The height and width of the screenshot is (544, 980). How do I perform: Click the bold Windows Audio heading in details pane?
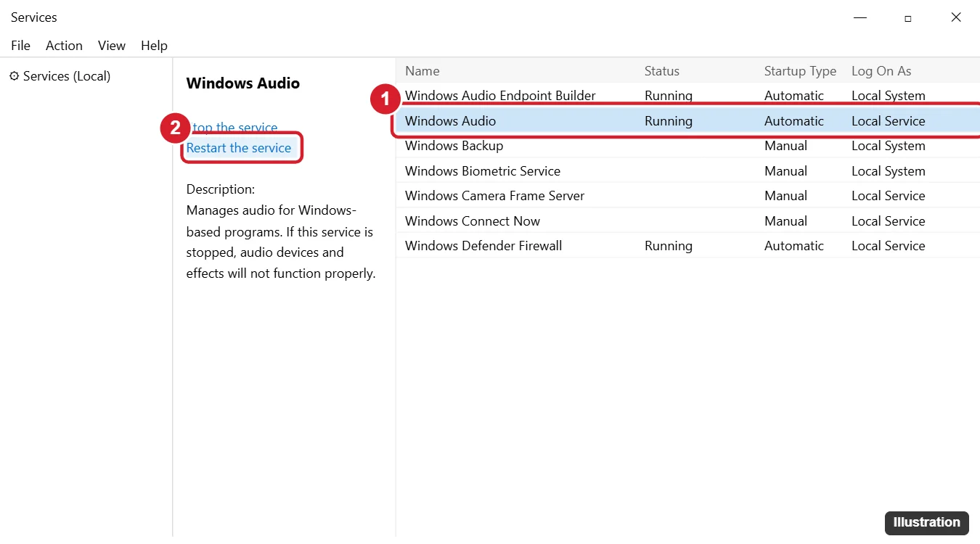pos(243,83)
